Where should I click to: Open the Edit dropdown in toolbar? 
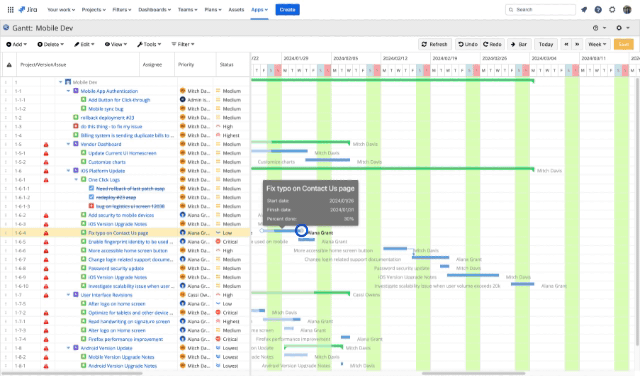(84, 44)
